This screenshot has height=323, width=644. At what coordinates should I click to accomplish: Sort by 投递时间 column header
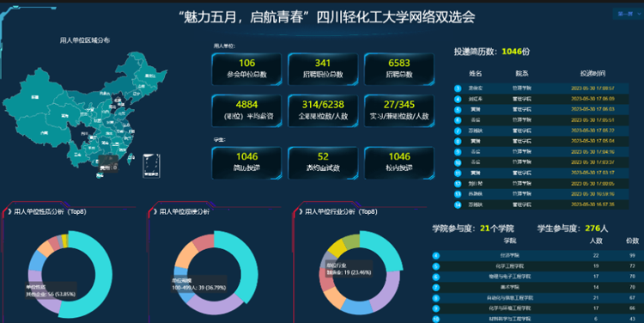[592, 74]
